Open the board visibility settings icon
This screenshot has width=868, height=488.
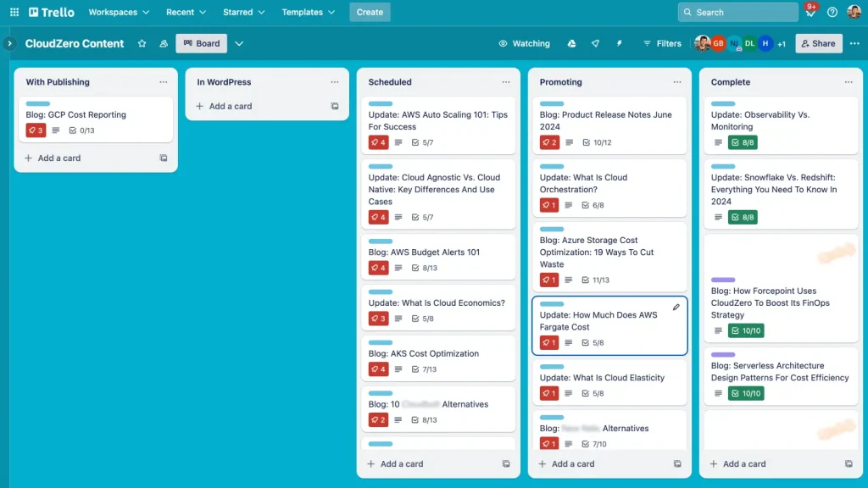pyautogui.click(x=163, y=43)
